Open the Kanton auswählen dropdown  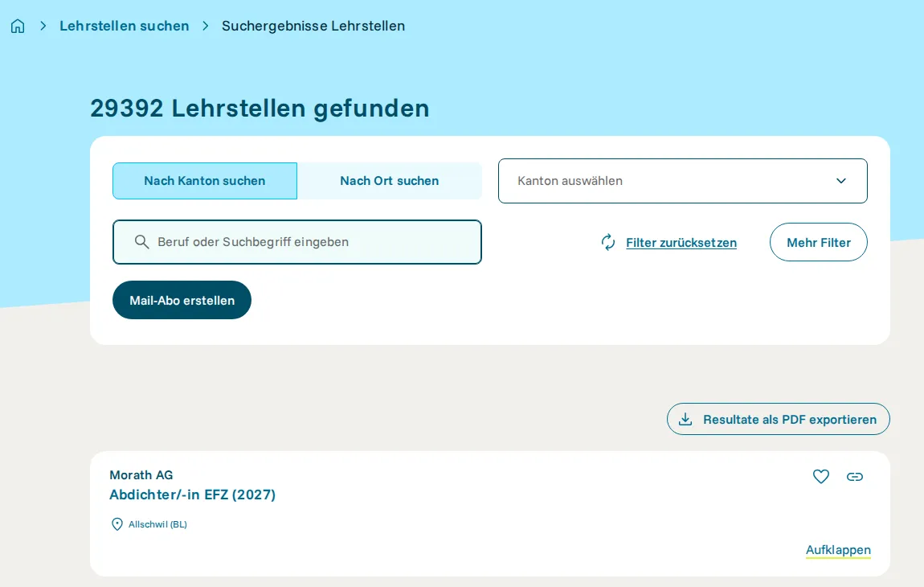tap(682, 181)
